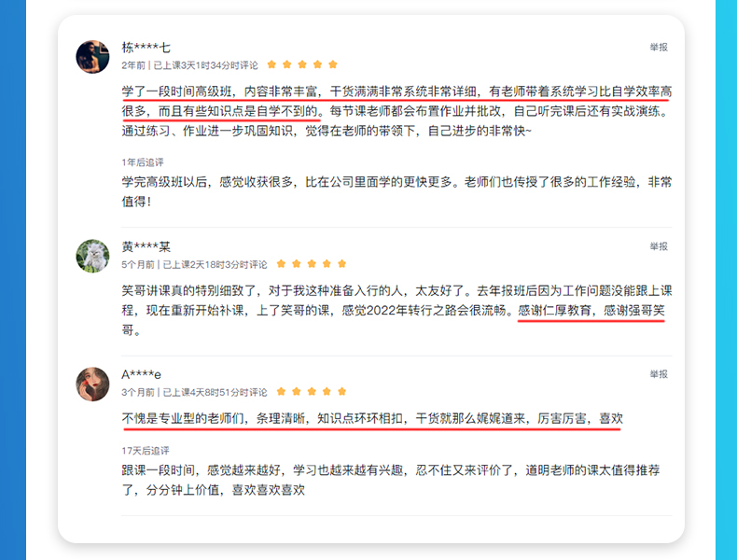The height and width of the screenshot is (560, 737).
Task: Click the cat avatar of 黄****某
Action: (x=92, y=256)
